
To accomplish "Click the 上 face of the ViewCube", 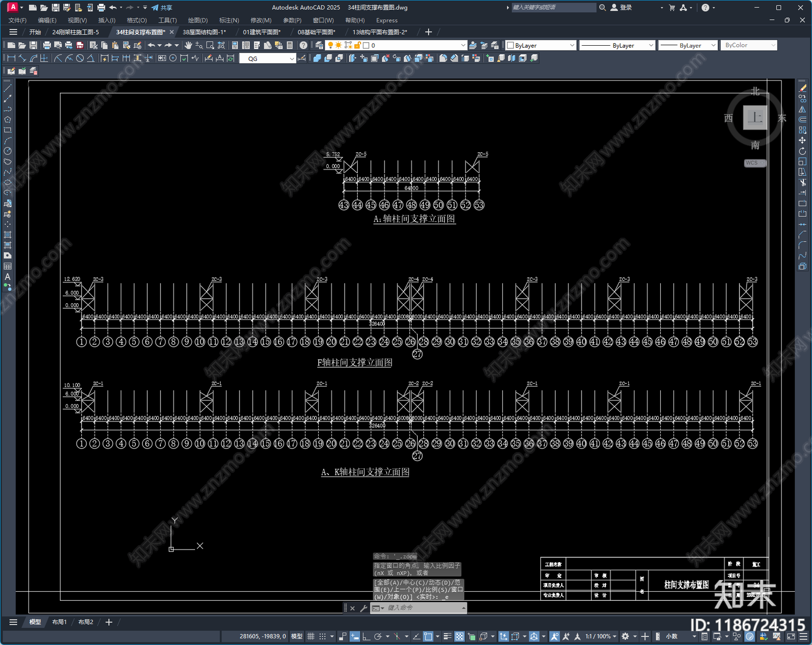I will (x=755, y=118).
